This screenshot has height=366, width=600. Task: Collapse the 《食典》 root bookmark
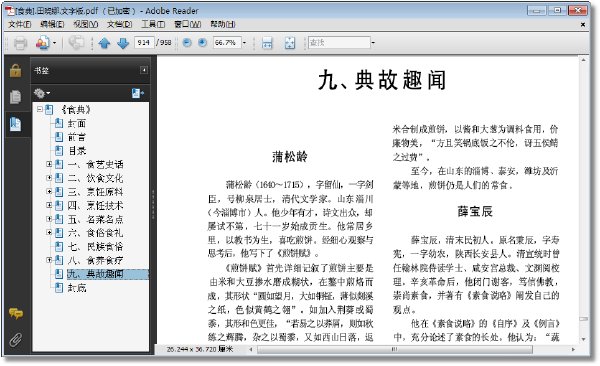coord(39,109)
